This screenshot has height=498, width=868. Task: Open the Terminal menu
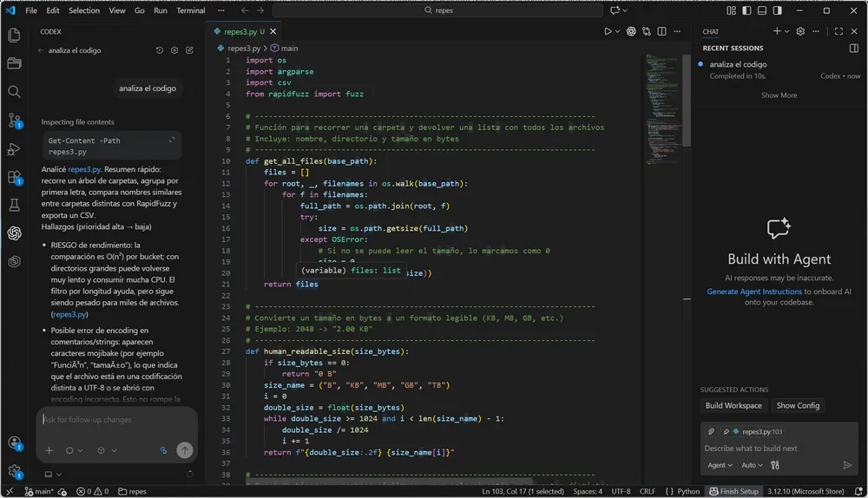[x=190, y=10]
